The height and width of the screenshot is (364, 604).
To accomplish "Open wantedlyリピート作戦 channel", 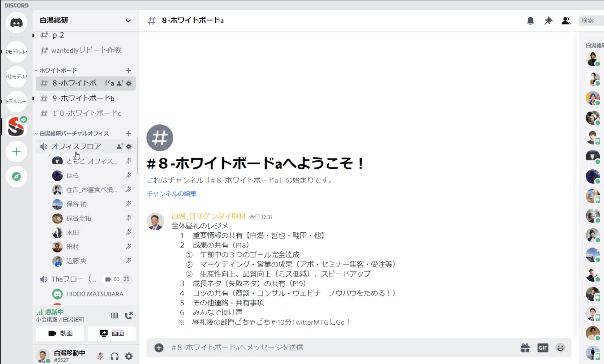I will [x=86, y=51].
